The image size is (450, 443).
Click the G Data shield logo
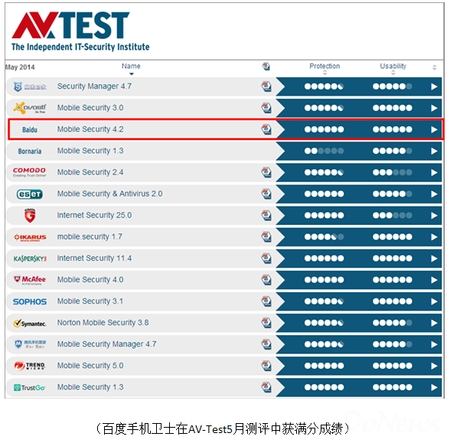point(30,215)
